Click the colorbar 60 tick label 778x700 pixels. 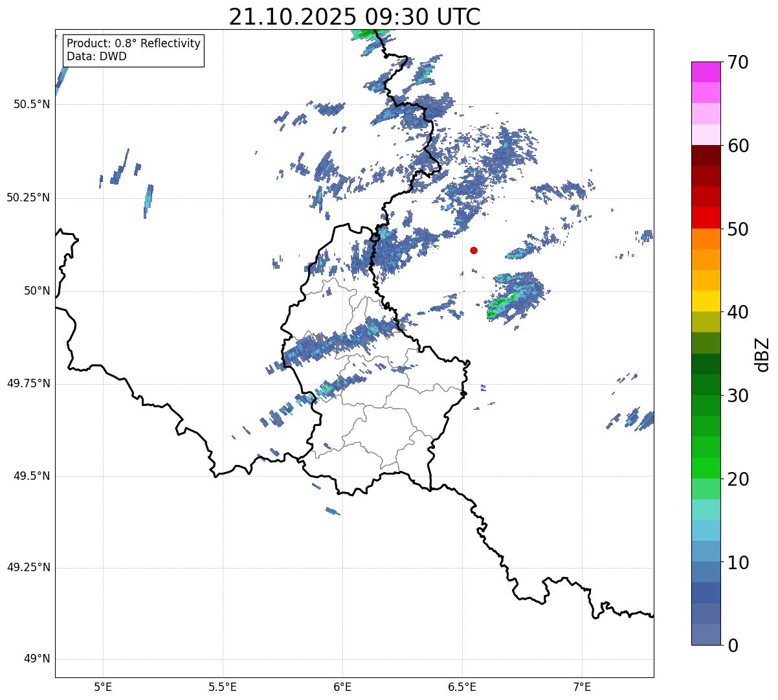pyautogui.click(x=737, y=146)
